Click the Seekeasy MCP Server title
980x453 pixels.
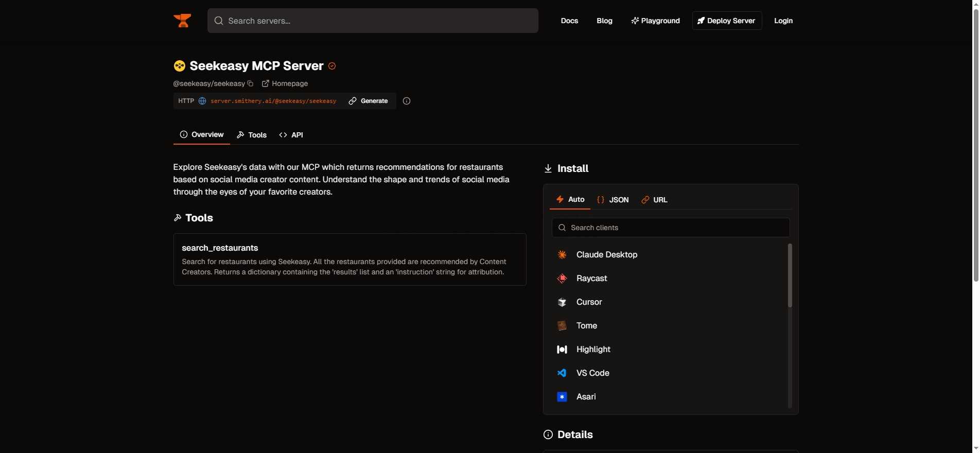coord(256,66)
